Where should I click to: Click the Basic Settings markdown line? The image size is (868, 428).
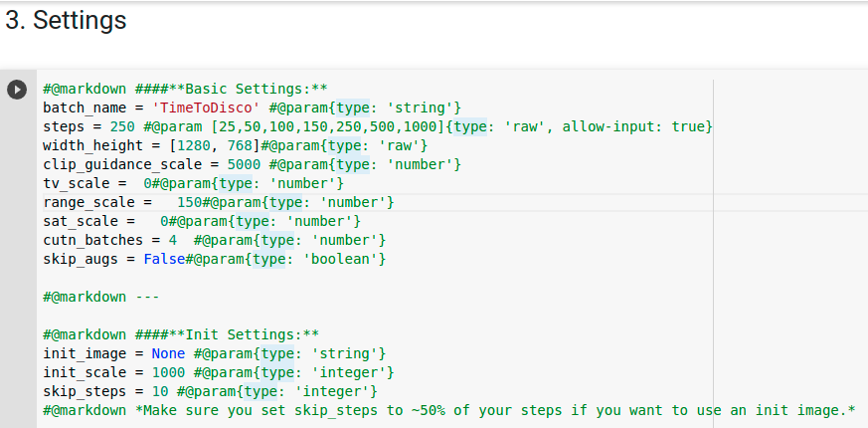click(x=185, y=89)
